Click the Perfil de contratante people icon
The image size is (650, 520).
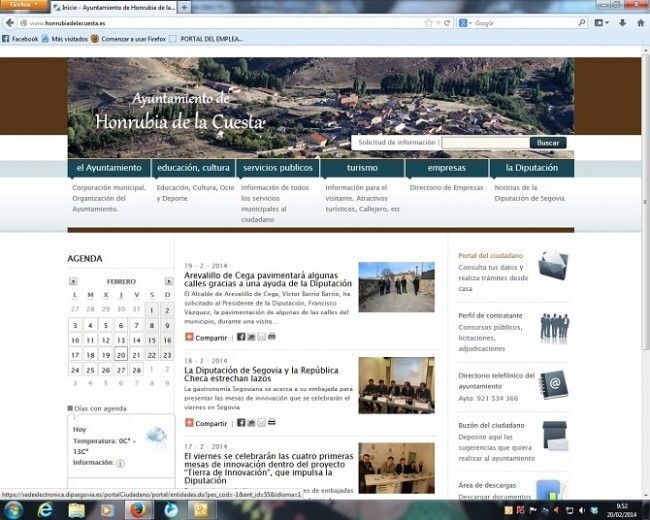click(x=553, y=326)
